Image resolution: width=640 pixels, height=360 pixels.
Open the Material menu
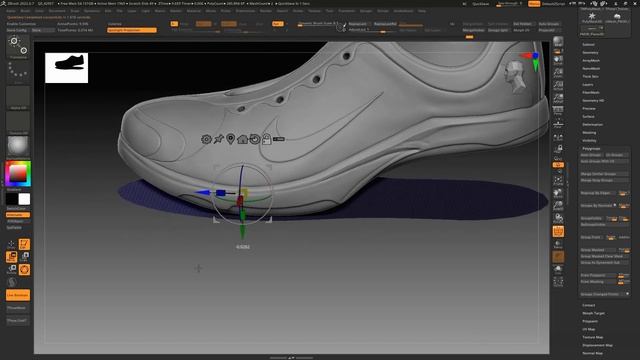tap(193, 11)
